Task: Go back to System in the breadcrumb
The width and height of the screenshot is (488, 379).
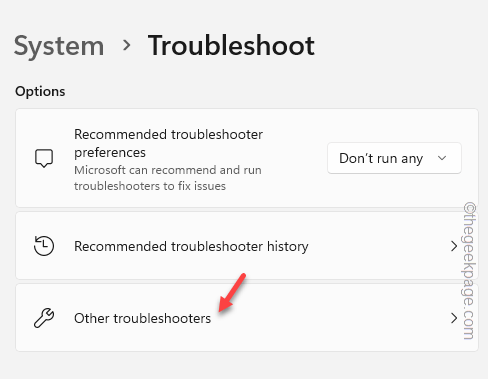Action: (59, 46)
